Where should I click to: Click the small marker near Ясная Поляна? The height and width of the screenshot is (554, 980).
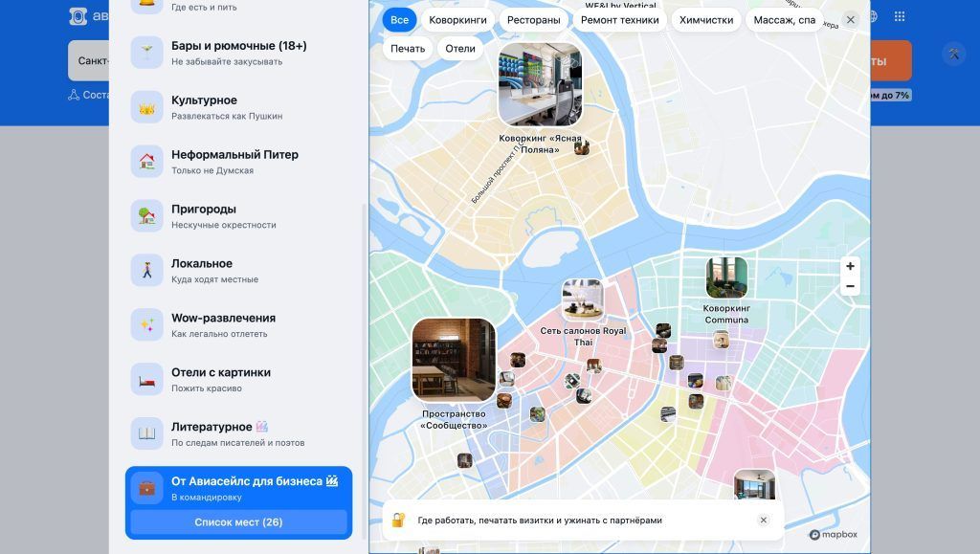582,148
